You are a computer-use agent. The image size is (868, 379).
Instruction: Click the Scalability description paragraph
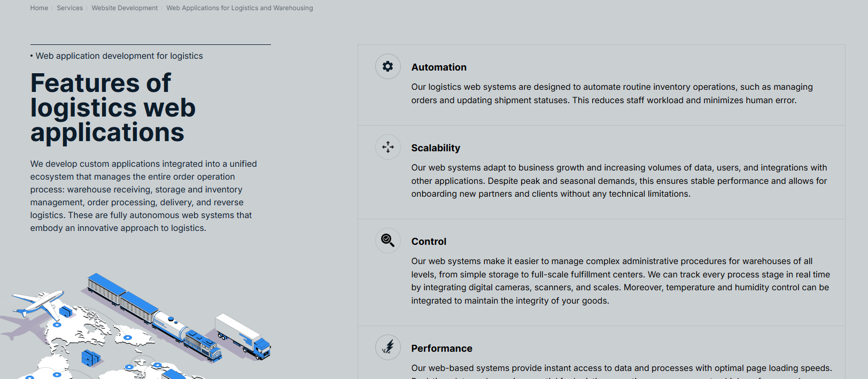coord(619,181)
